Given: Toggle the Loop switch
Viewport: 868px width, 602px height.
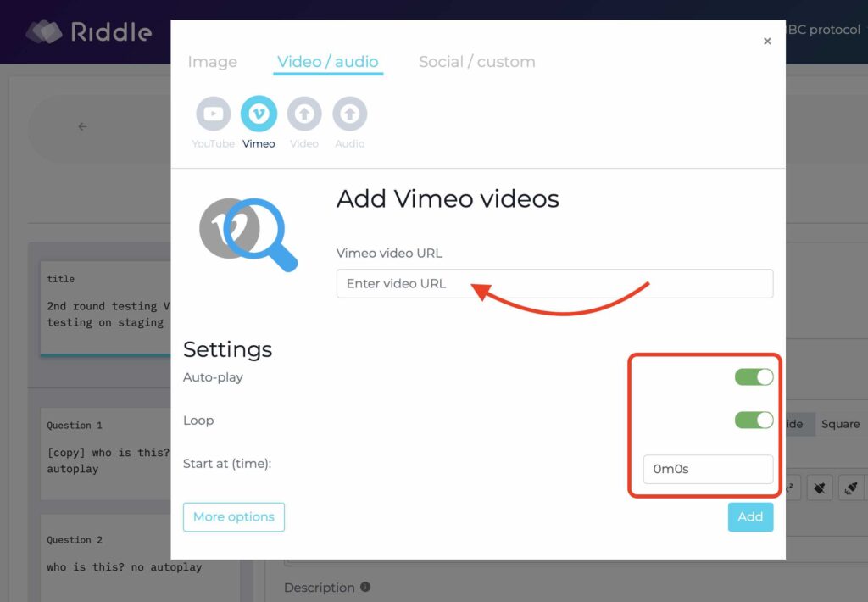Looking at the screenshot, I should (x=754, y=421).
